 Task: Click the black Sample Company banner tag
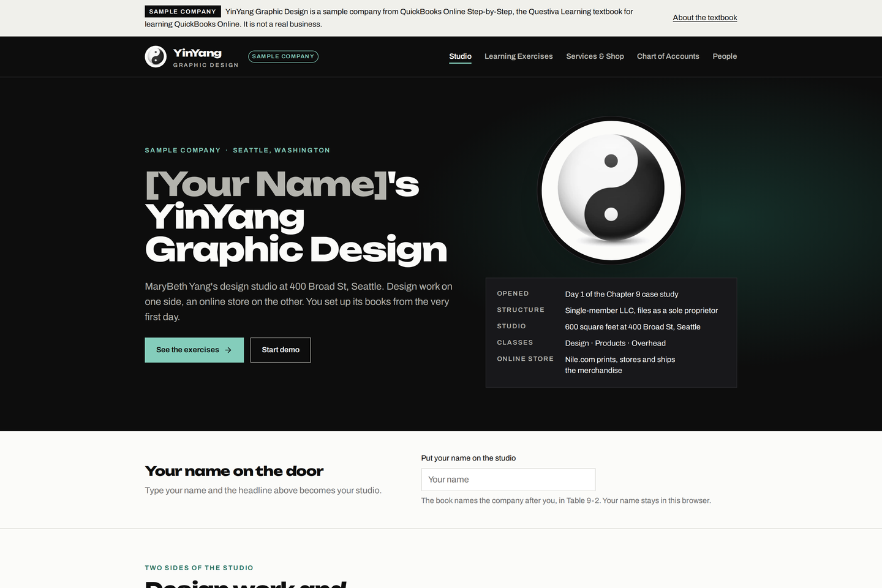[x=183, y=12]
